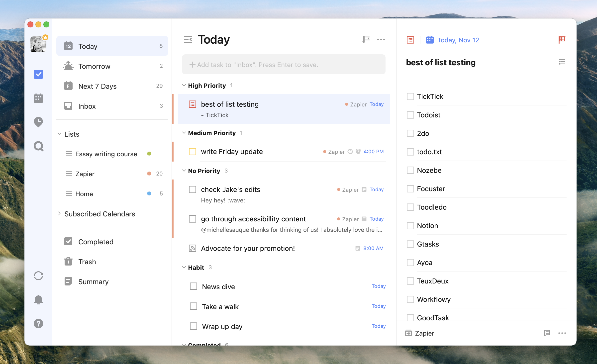
Task: Toggle checkbox for News dive habit
Action: [194, 286]
